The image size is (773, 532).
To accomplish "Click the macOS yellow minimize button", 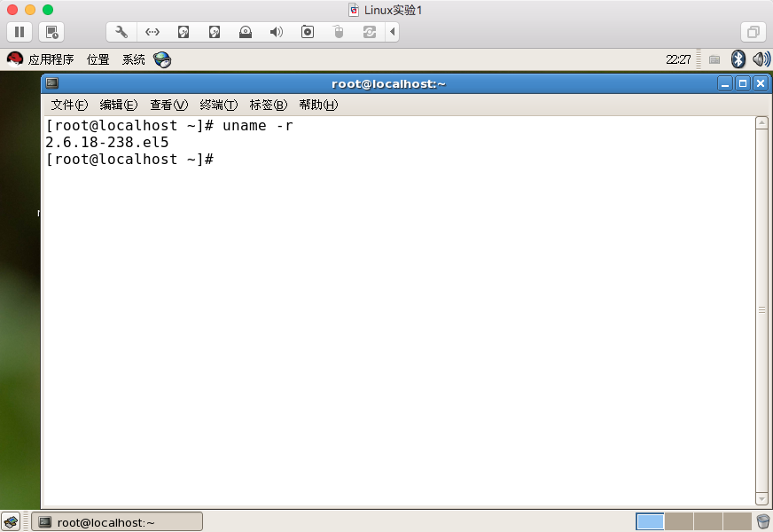I will (30, 10).
